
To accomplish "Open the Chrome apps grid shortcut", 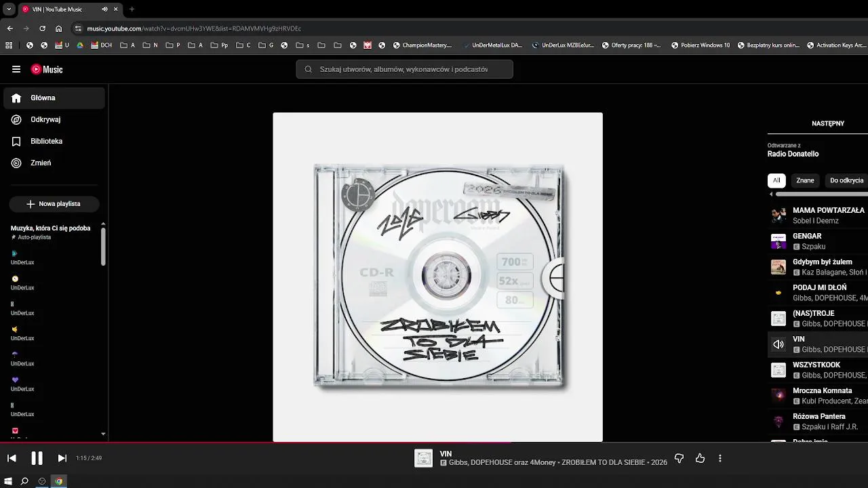I will (9, 45).
